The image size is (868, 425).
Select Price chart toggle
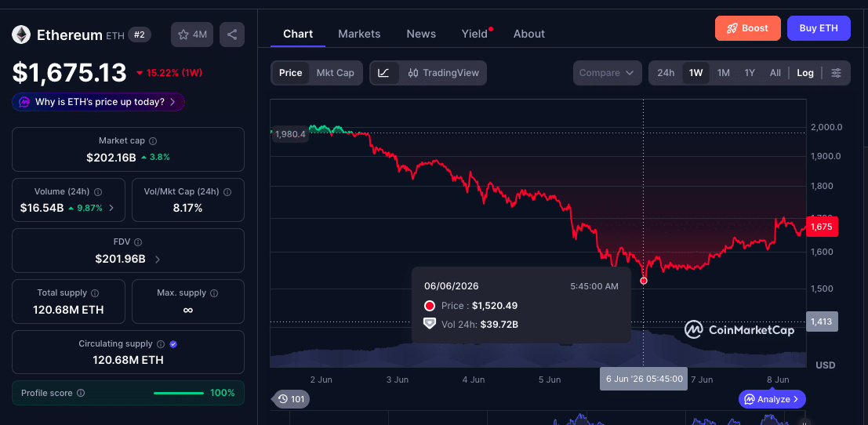point(291,73)
